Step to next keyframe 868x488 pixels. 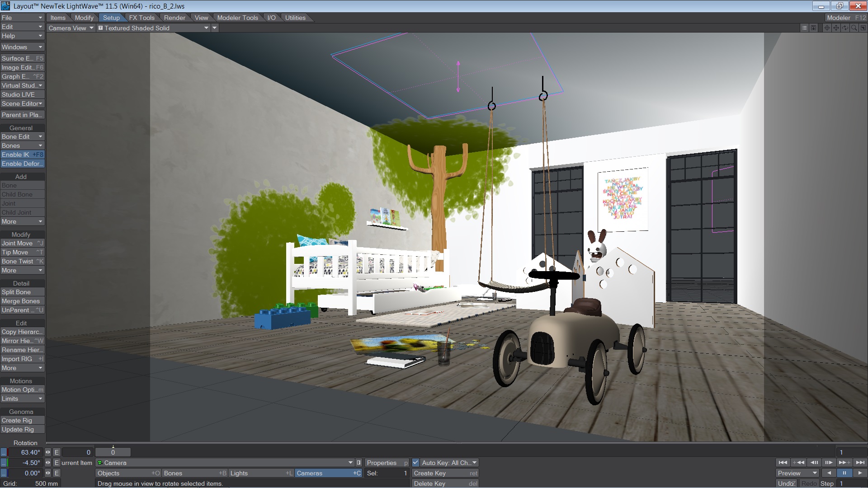(x=844, y=463)
